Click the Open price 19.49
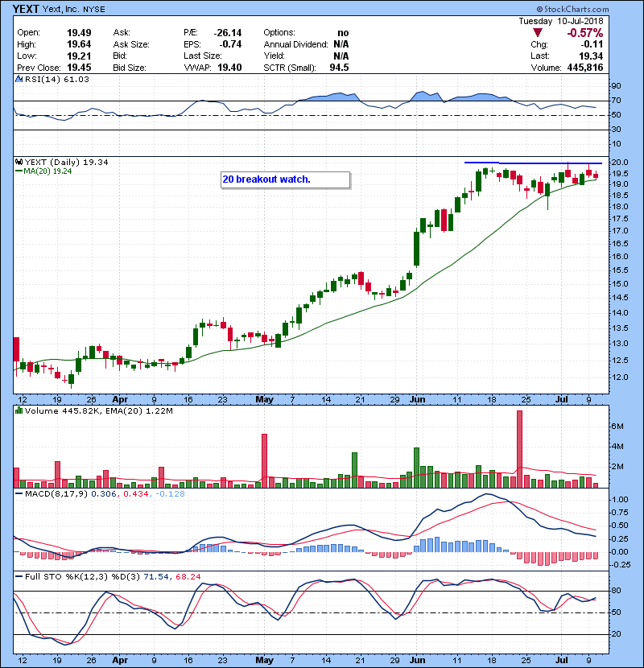 coord(79,33)
